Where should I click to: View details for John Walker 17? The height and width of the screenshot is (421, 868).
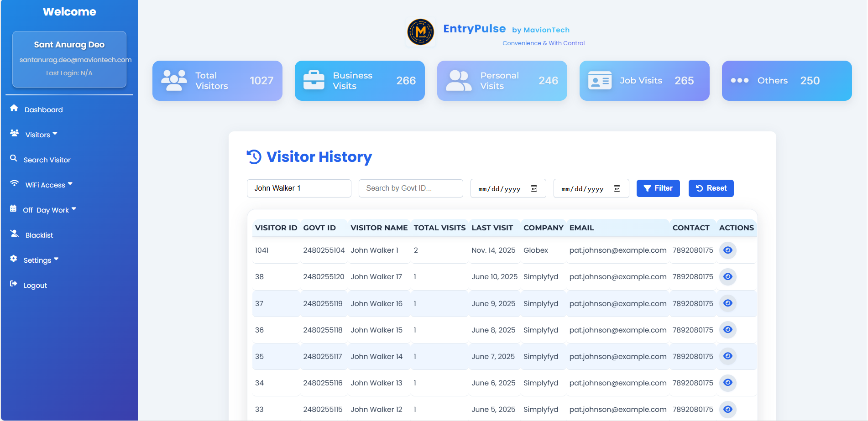[x=727, y=277]
